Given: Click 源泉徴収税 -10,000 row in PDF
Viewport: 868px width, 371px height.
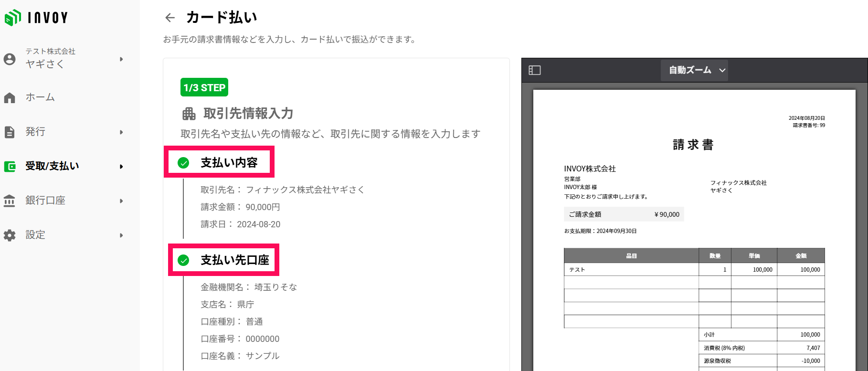Looking at the screenshot, I should coord(762,361).
